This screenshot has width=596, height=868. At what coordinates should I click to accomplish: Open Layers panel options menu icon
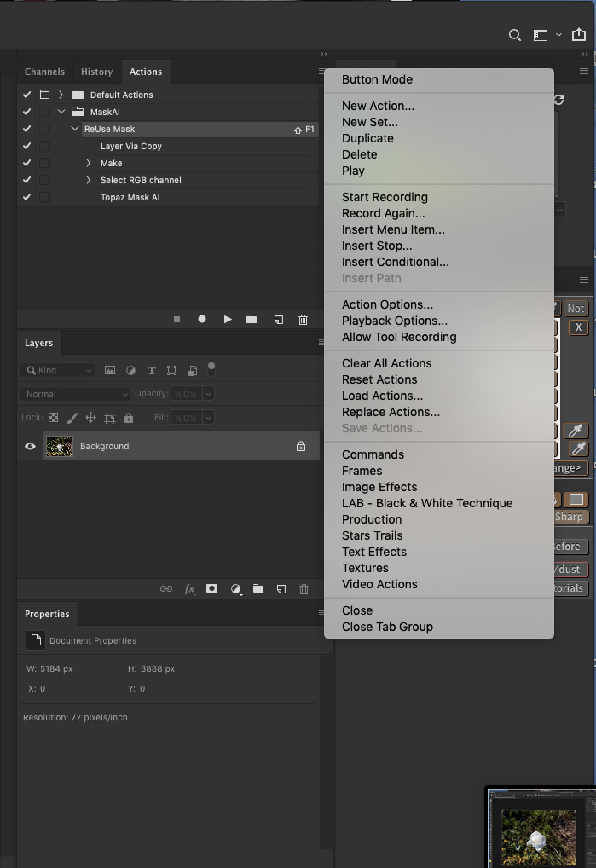[x=321, y=342]
